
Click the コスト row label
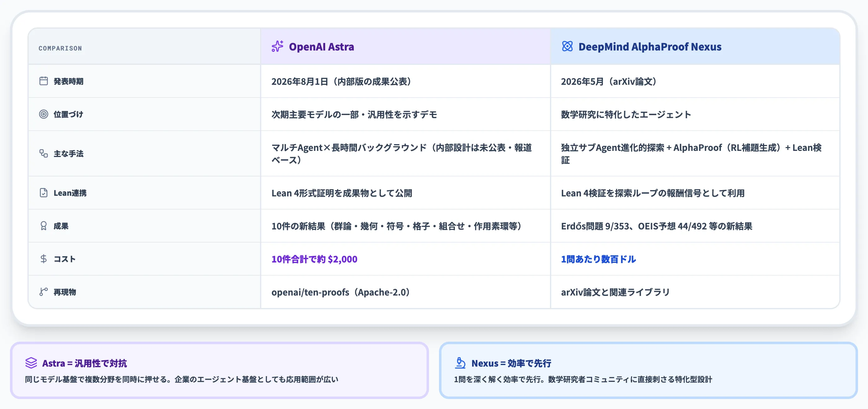64,259
